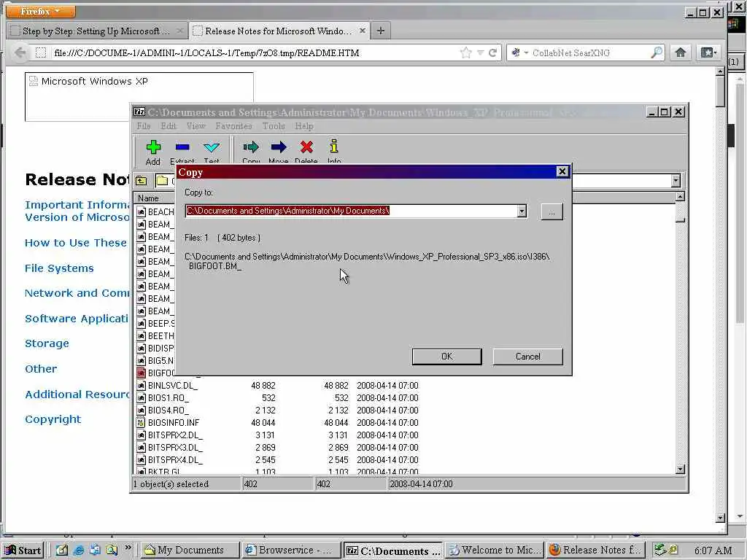Open the Tools menu in 7-Zip
The width and height of the screenshot is (747, 560).
point(274,126)
